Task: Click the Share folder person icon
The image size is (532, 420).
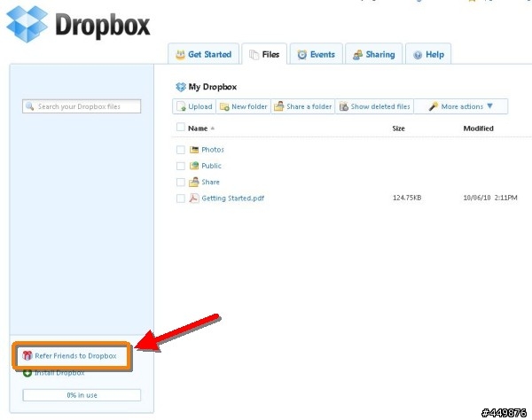Action: tap(194, 182)
